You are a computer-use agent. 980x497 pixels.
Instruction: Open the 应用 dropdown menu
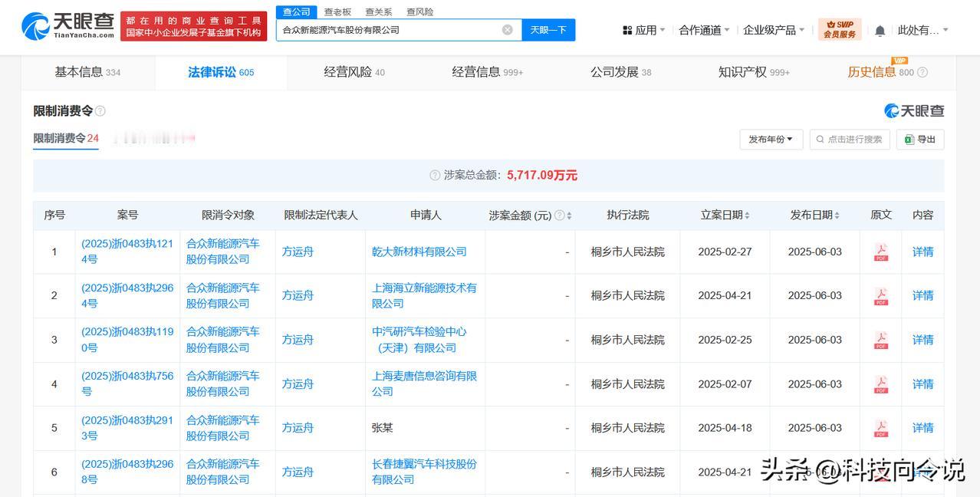643,30
